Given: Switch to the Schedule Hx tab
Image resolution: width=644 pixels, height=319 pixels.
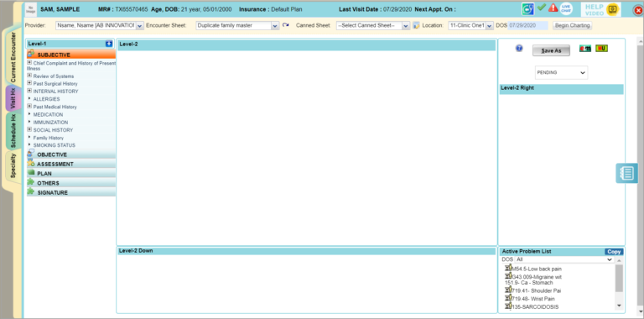Looking at the screenshot, I should pyautogui.click(x=13, y=131).
